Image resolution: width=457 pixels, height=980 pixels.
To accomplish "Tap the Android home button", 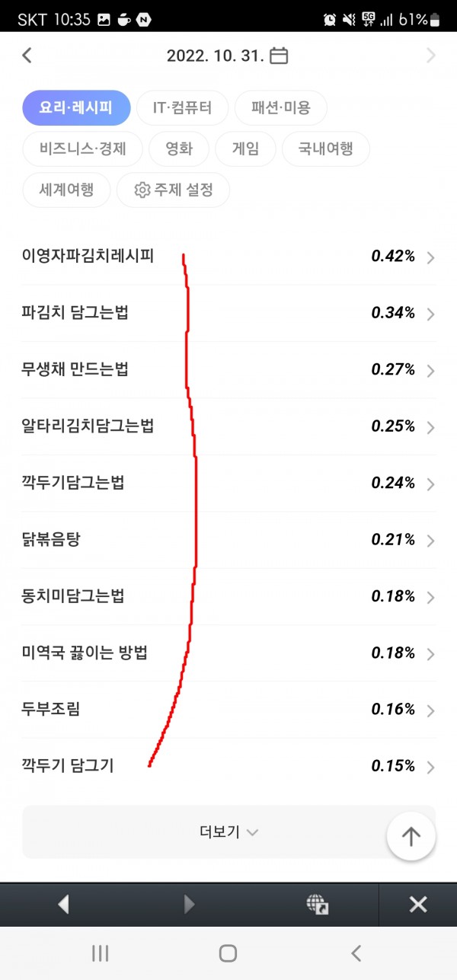I will point(228,953).
